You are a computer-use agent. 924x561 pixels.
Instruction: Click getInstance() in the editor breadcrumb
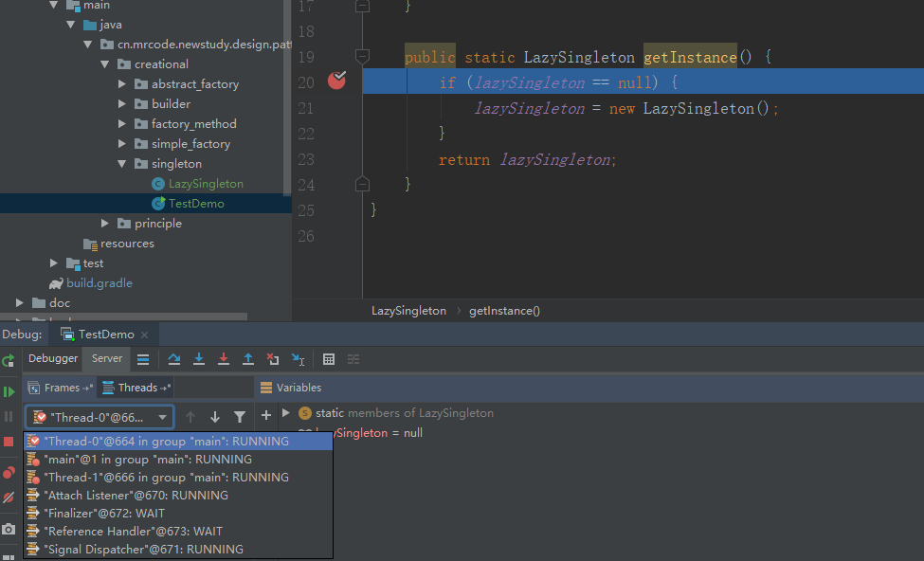tap(504, 311)
